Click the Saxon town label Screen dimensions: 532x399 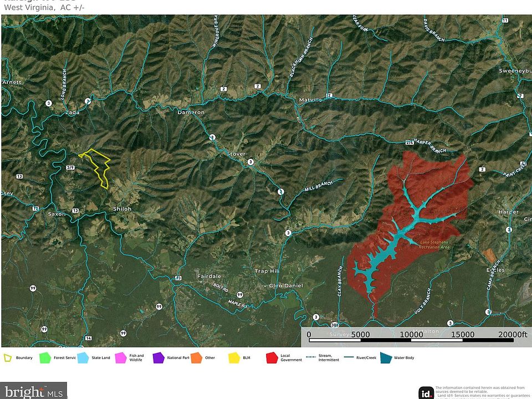(57, 214)
